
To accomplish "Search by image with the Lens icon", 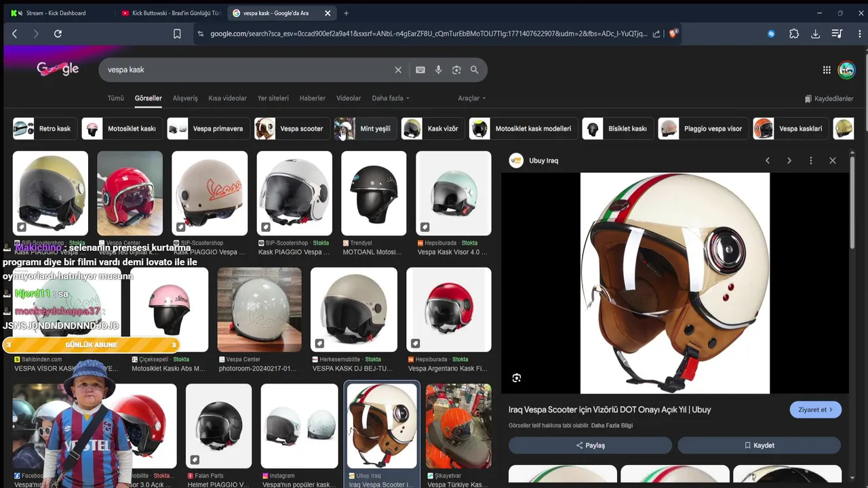I will click(456, 70).
